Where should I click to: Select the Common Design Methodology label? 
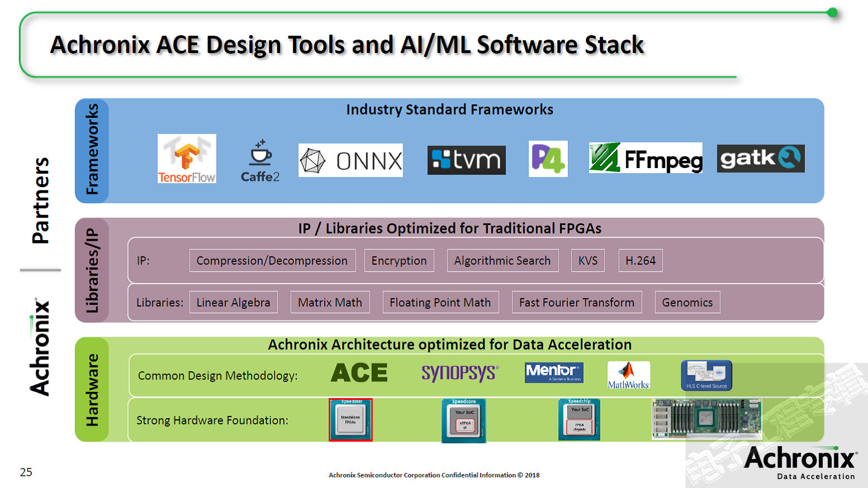[218, 376]
